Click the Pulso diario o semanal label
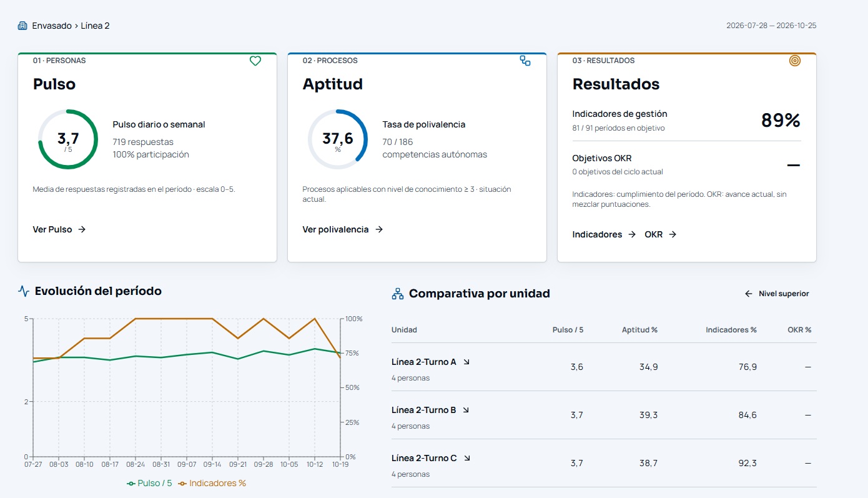Image resolution: width=868 pixels, height=498 pixels. tap(159, 124)
